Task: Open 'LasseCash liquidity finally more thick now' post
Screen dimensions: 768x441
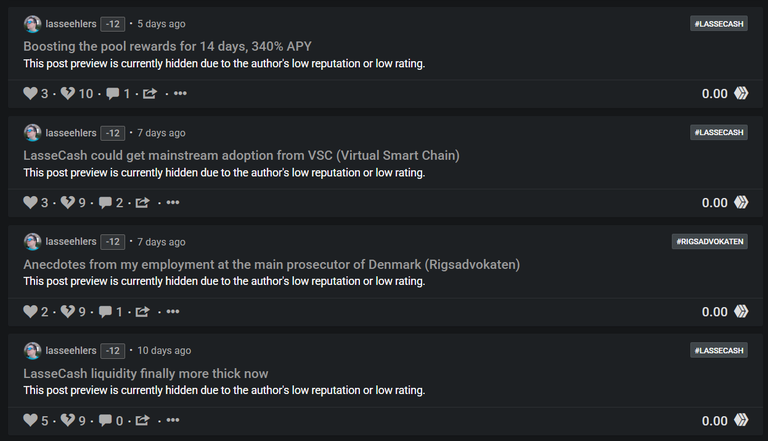Action: 145,374
